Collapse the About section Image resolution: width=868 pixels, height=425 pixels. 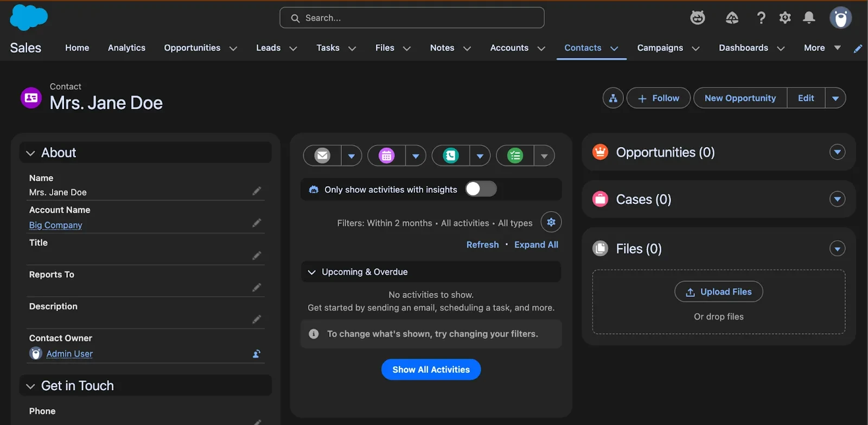(31, 153)
